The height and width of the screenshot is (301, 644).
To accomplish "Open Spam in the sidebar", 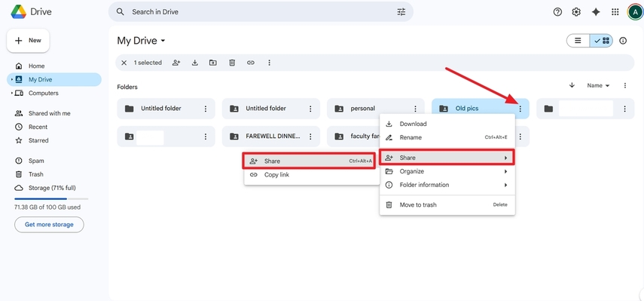I will [53, 161].
